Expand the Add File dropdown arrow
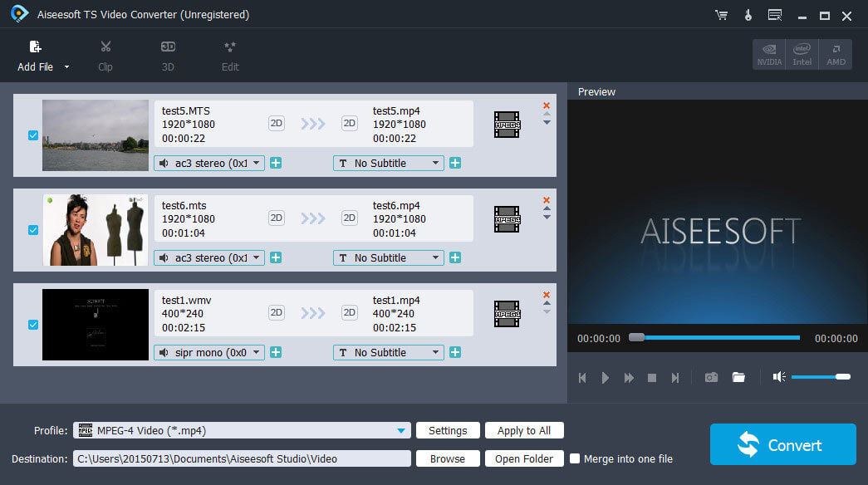Viewport: 868px width, 485px height. pos(67,67)
